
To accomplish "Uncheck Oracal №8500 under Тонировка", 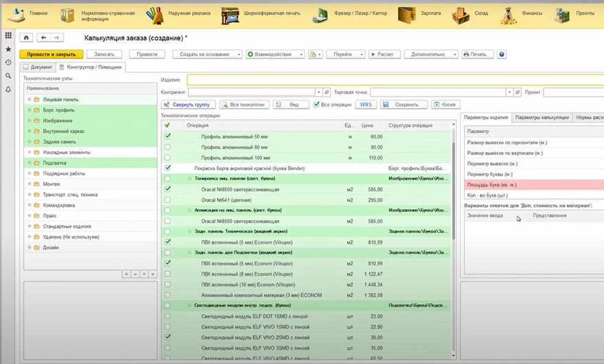I will (167, 189).
